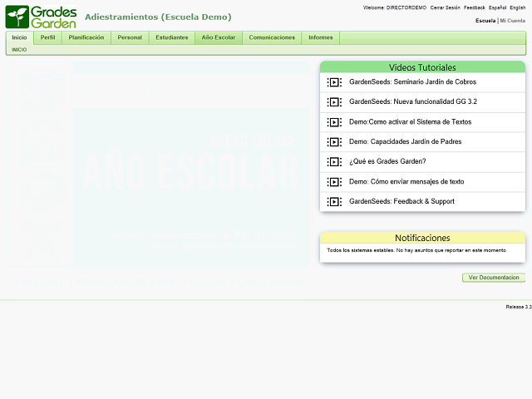
Task: Play video icon for Capacidades Jardín de Padres
Action: 334,142
